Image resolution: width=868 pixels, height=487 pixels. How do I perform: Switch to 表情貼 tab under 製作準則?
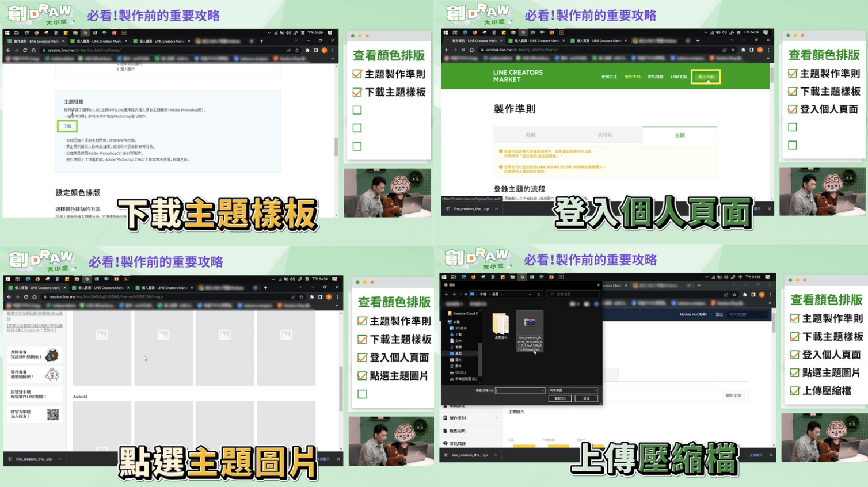pos(605,135)
